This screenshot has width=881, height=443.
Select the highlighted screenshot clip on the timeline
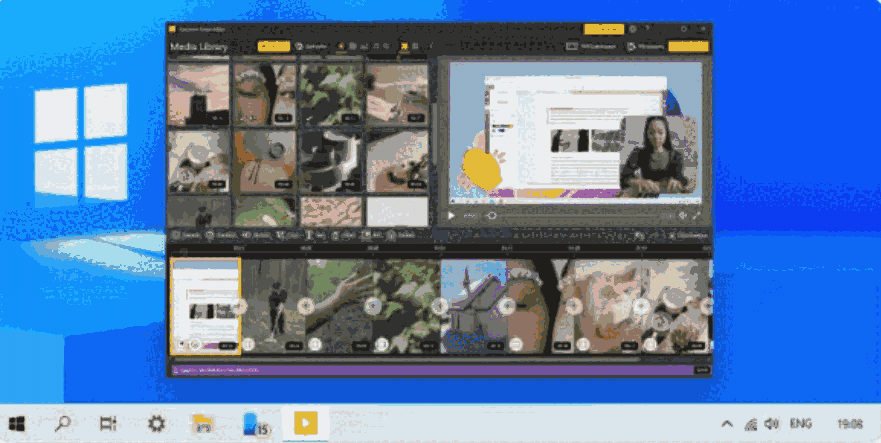coord(205,306)
